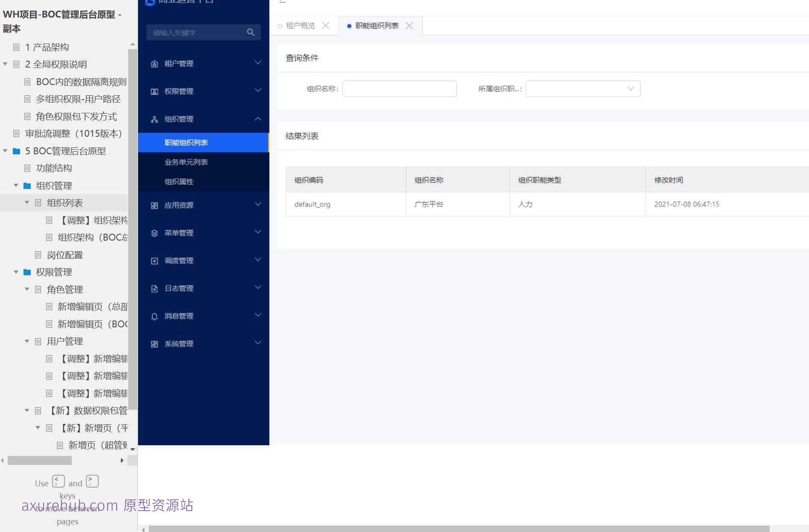This screenshot has width=809, height=532.
Task: Click the search magnifier in sidebar
Action: point(250,32)
